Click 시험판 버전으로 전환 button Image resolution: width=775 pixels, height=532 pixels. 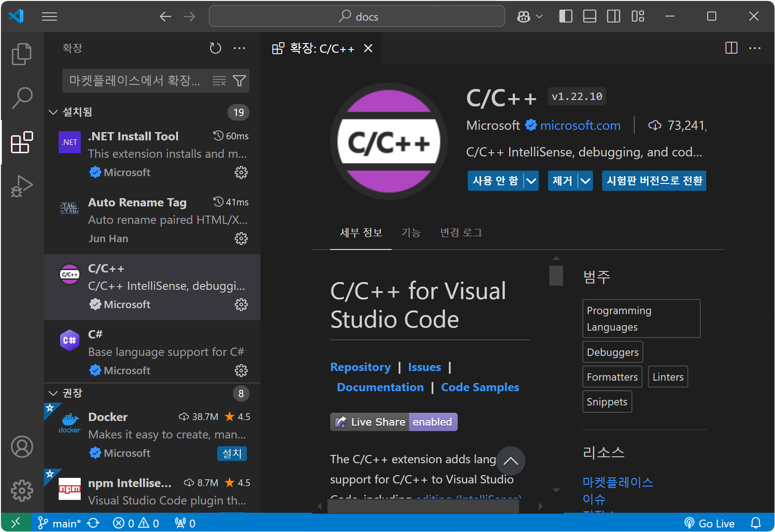(653, 181)
